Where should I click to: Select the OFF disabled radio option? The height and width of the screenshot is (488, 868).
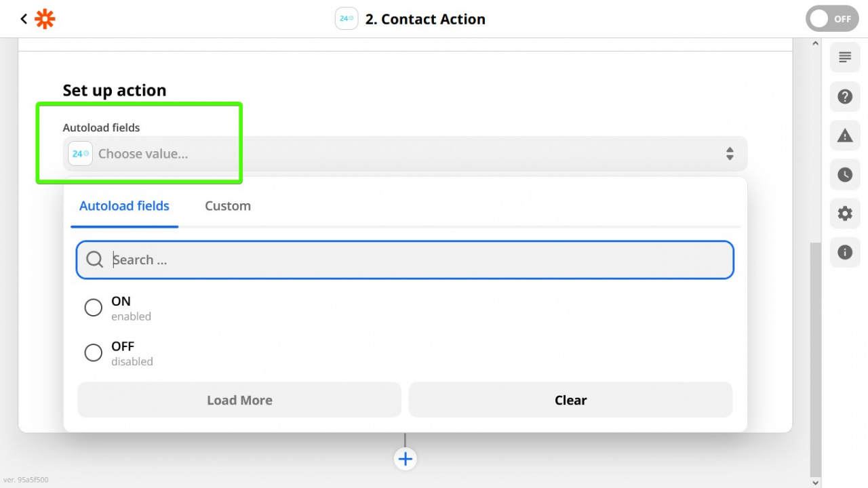click(93, 352)
